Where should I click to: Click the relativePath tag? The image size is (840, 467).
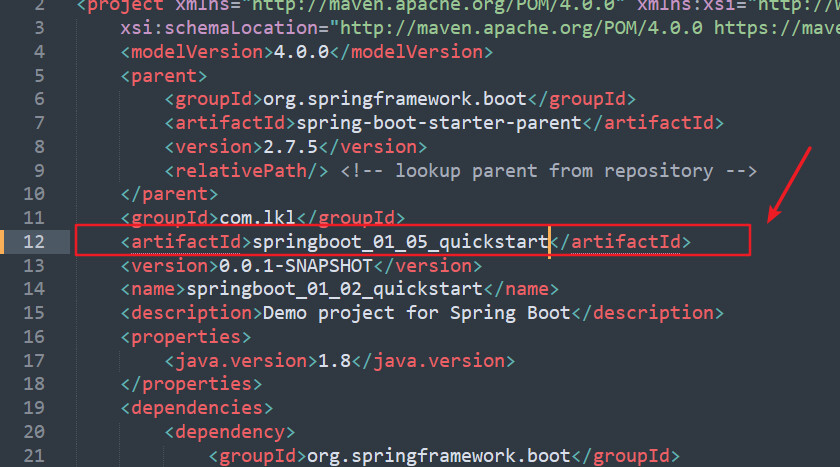pos(246,171)
